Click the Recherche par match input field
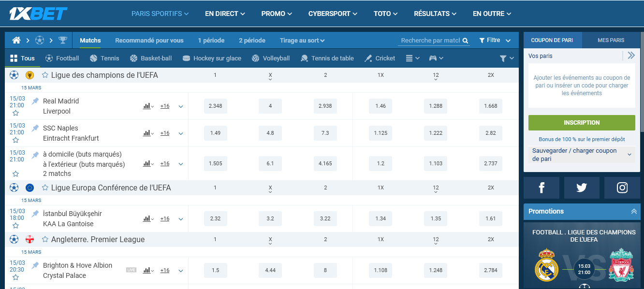This screenshot has width=644, height=289. pos(430,41)
